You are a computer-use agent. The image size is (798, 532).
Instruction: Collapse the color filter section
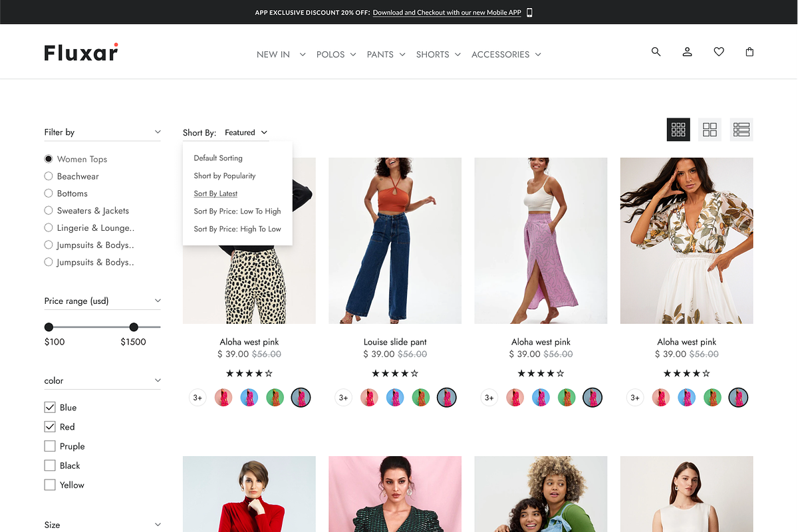tap(158, 380)
